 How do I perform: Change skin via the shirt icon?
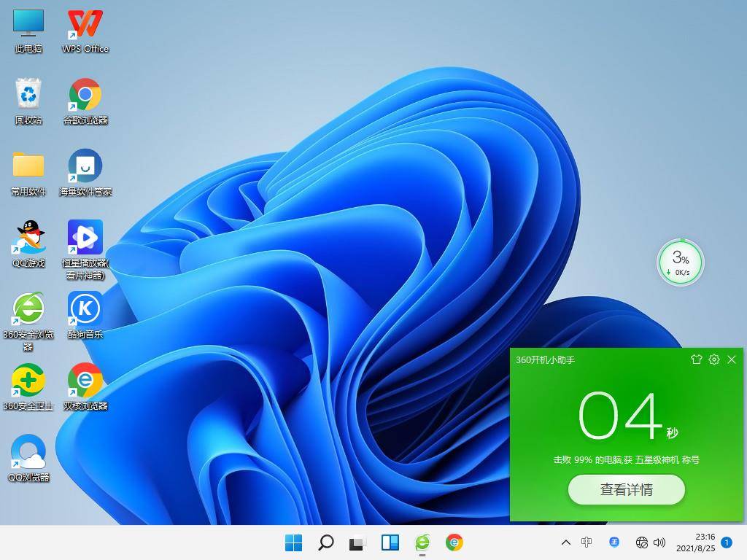click(696, 359)
